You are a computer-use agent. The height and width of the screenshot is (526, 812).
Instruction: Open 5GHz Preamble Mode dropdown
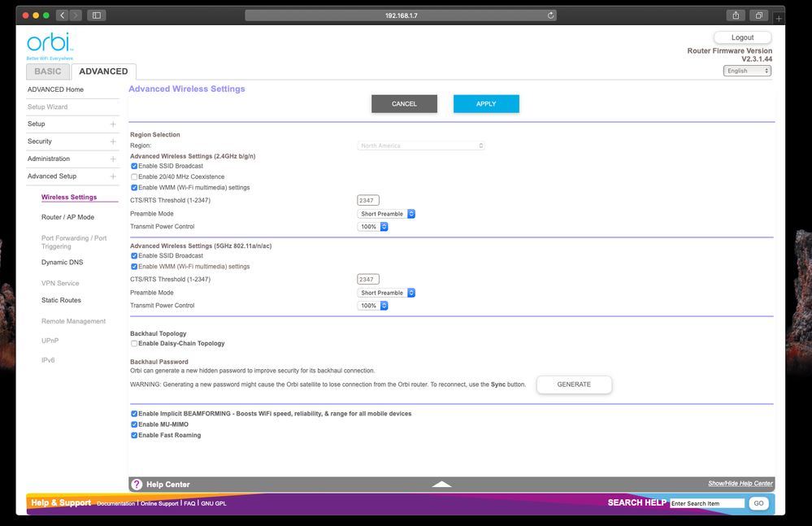pos(386,293)
